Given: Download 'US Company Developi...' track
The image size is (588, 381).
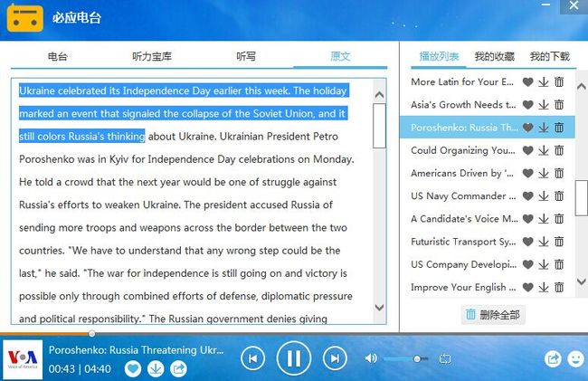Looking at the screenshot, I should pyautogui.click(x=544, y=264).
